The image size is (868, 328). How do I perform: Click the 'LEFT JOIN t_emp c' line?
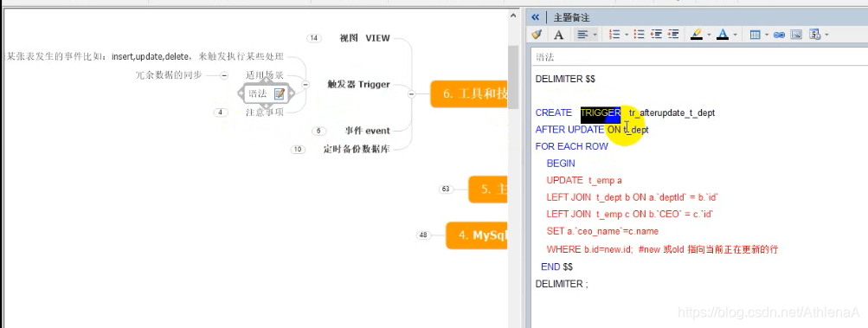pyautogui.click(x=630, y=214)
